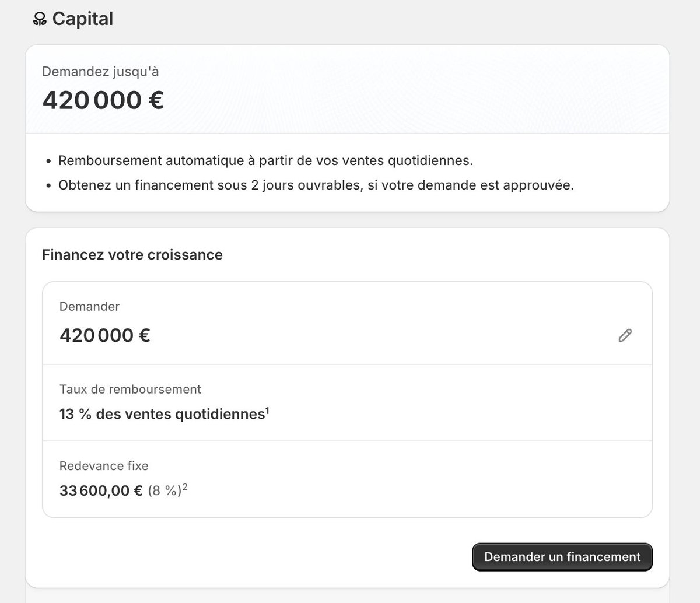Click the Capital logo icon
Screen dimensions: 700x603
pyautogui.click(x=40, y=19)
